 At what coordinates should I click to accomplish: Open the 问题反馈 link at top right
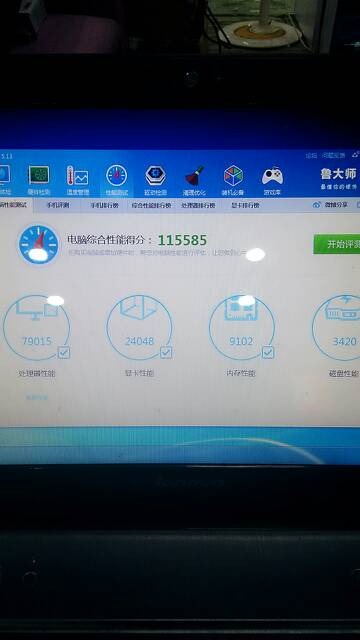[333, 156]
